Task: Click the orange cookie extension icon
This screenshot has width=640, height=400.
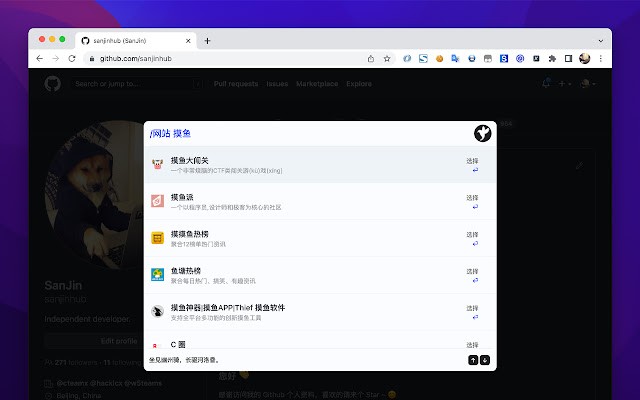Action: point(439,58)
